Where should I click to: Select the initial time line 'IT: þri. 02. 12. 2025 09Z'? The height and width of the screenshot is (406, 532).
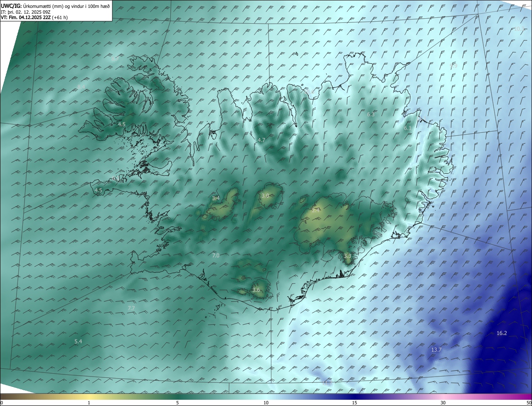coord(25,12)
